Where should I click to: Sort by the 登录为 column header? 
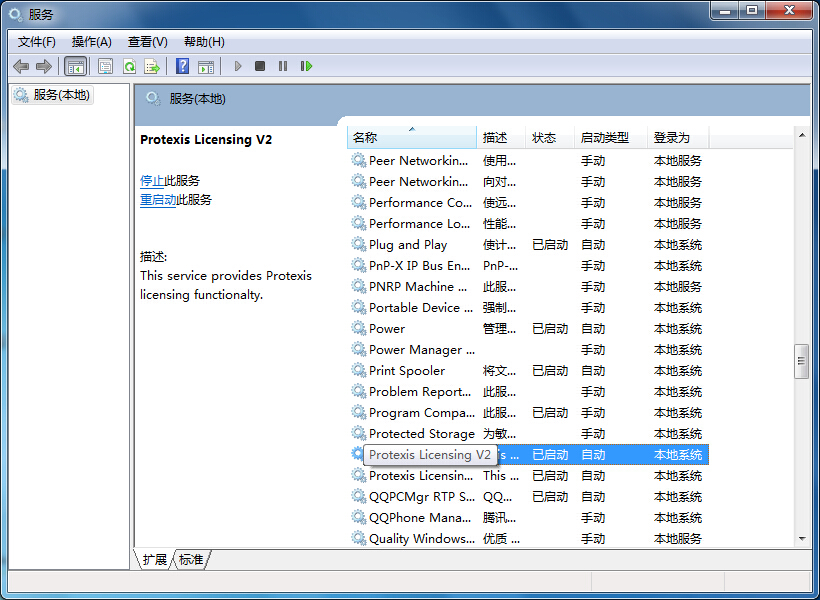click(x=678, y=138)
